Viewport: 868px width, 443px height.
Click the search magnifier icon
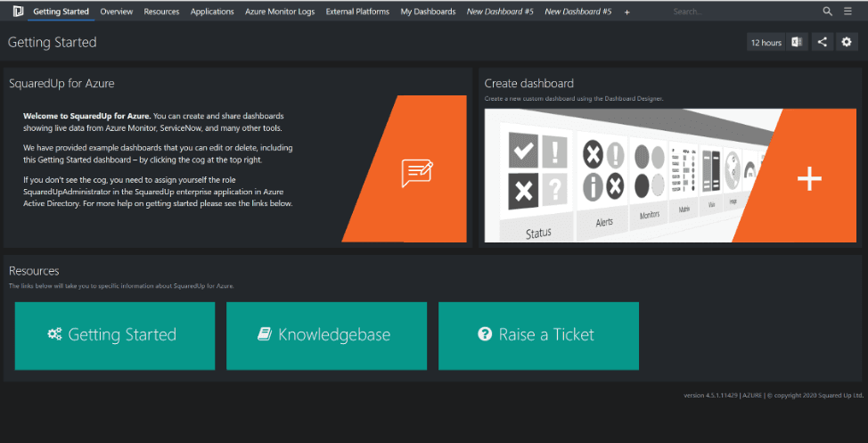point(828,12)
